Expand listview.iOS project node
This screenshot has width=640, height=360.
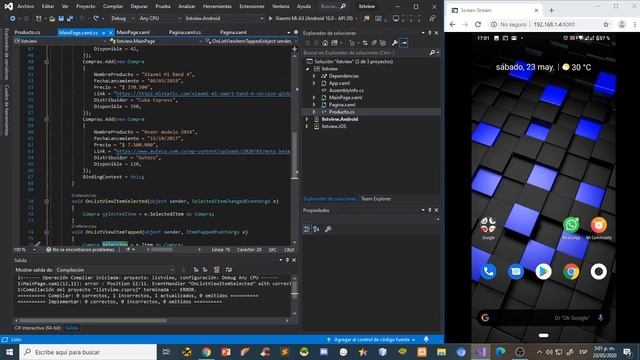307,127
